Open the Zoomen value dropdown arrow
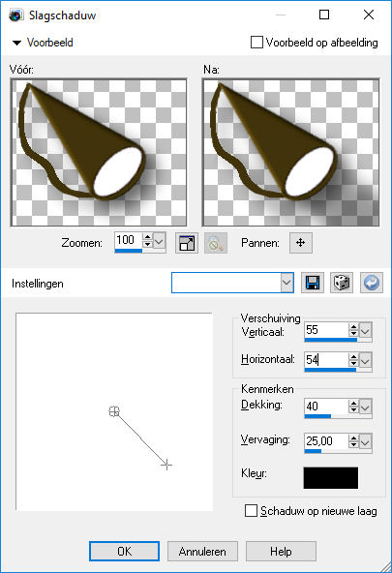This screenshot has height=573, width=392. (159, 241)
